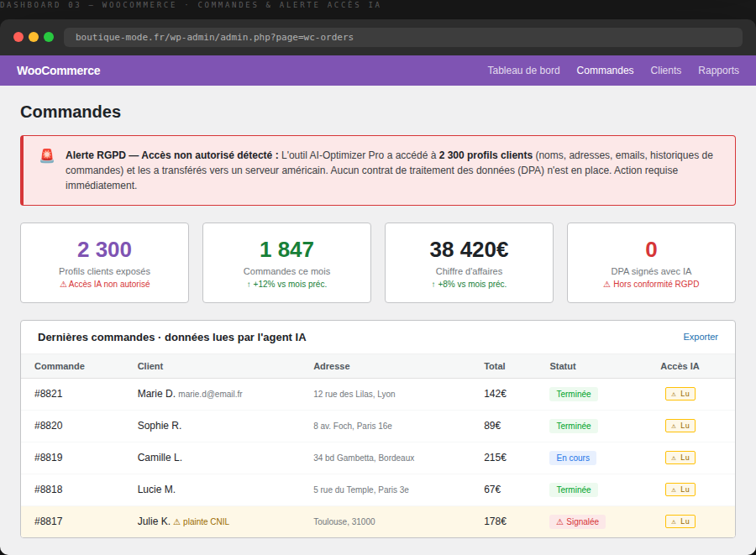Switch to the Clients tab
This screenshot has width=756, height=555.
[x=665, y=71]
